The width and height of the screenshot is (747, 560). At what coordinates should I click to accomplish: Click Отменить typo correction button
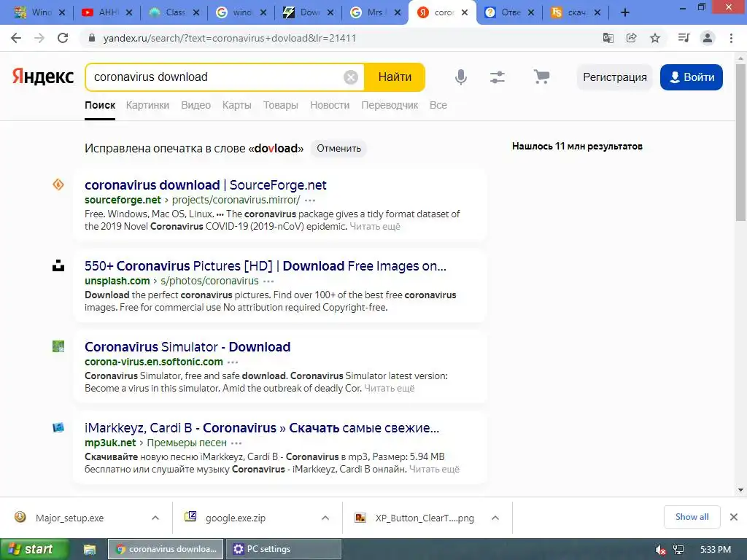[338, 149]
